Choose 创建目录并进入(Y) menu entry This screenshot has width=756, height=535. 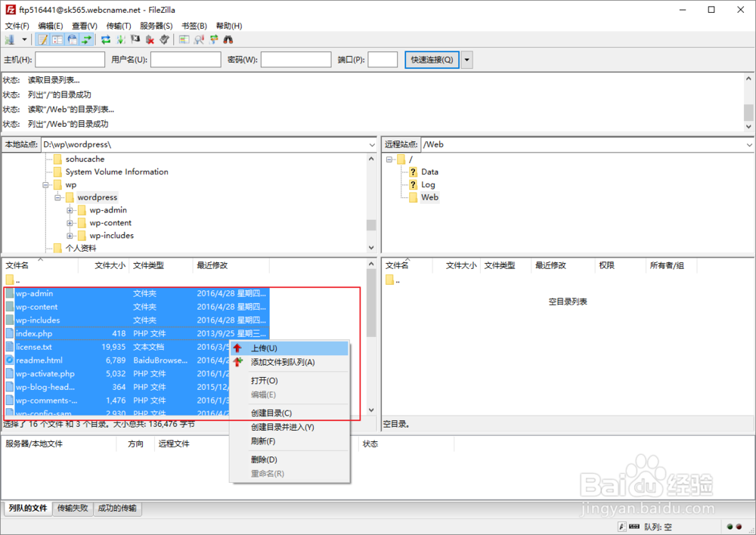coord(290,427)
